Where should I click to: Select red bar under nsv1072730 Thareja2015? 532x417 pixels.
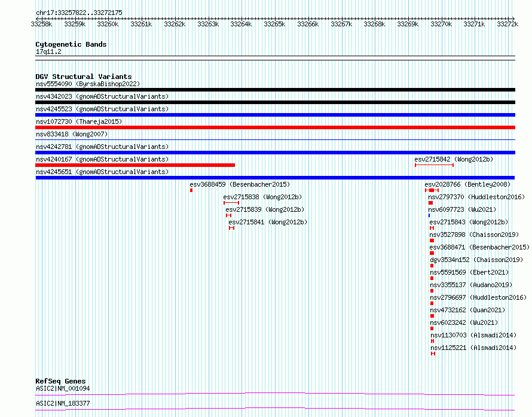tap(275, 127)
